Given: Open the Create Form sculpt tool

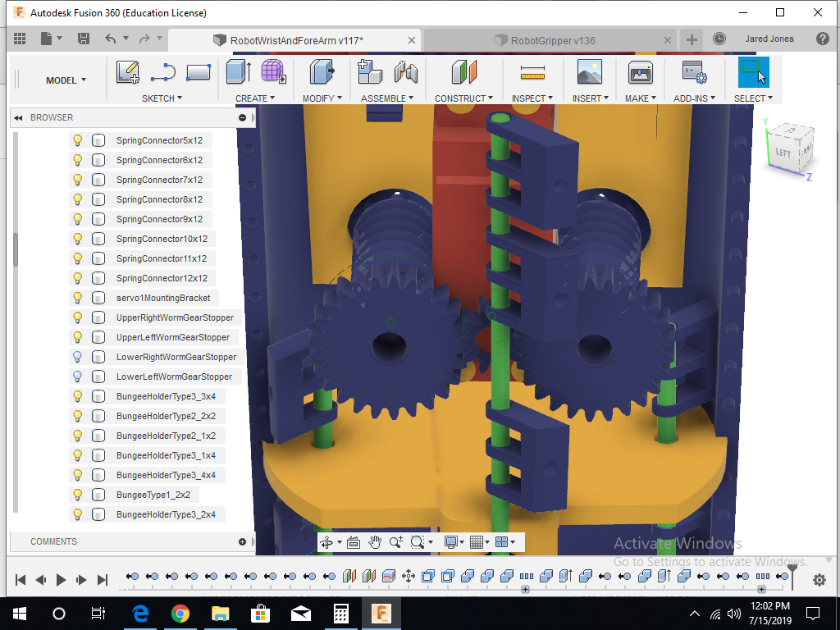Looking at the screenshot, I should click(x=274, y=72).
